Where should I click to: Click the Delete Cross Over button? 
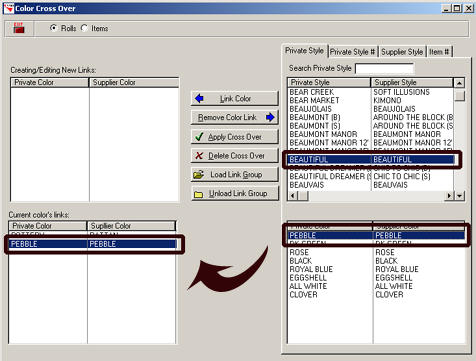(235, 156)
